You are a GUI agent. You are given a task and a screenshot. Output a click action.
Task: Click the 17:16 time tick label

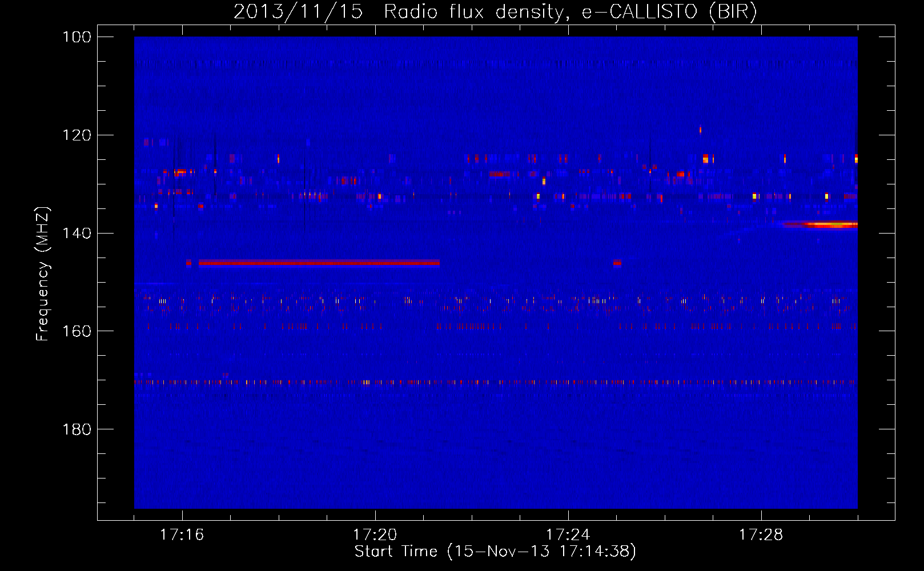coord(182,535)
